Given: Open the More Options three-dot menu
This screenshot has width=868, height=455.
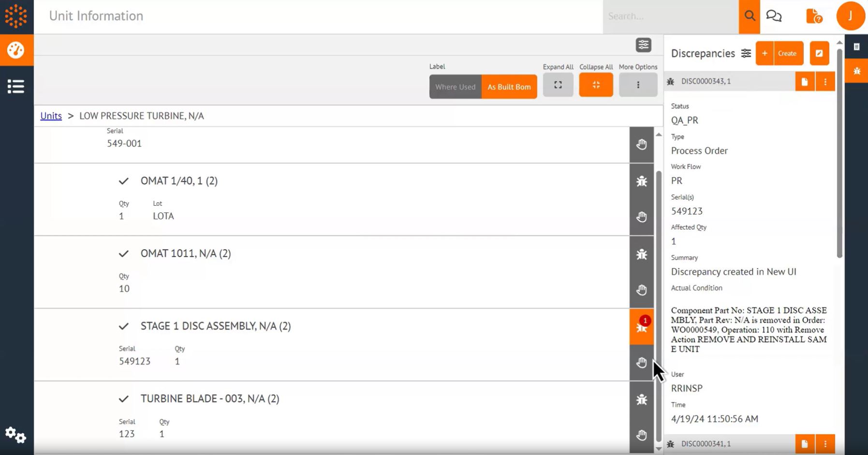Looking at the screenshot, I should [638, 84].
